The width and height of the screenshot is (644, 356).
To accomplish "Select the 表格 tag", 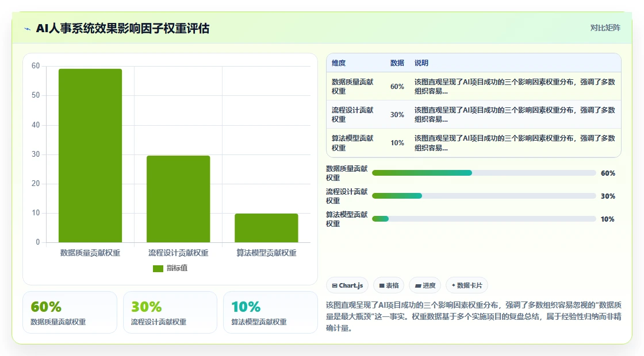I will [389, 285].
